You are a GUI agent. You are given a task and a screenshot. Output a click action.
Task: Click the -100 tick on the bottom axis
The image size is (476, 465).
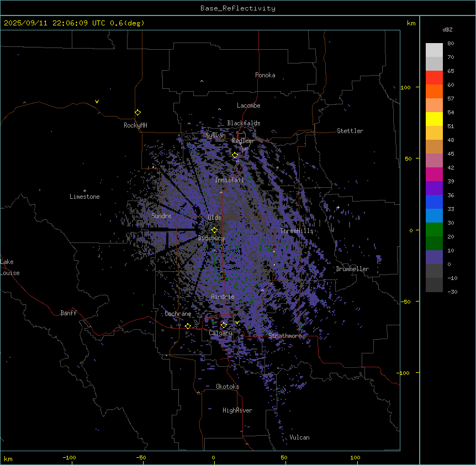tap(69, 457)
